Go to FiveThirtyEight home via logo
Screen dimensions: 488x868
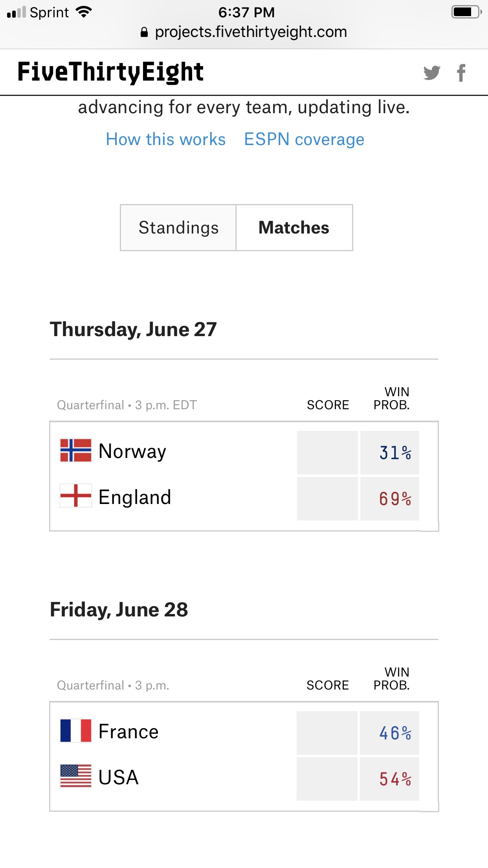(110, 72)
